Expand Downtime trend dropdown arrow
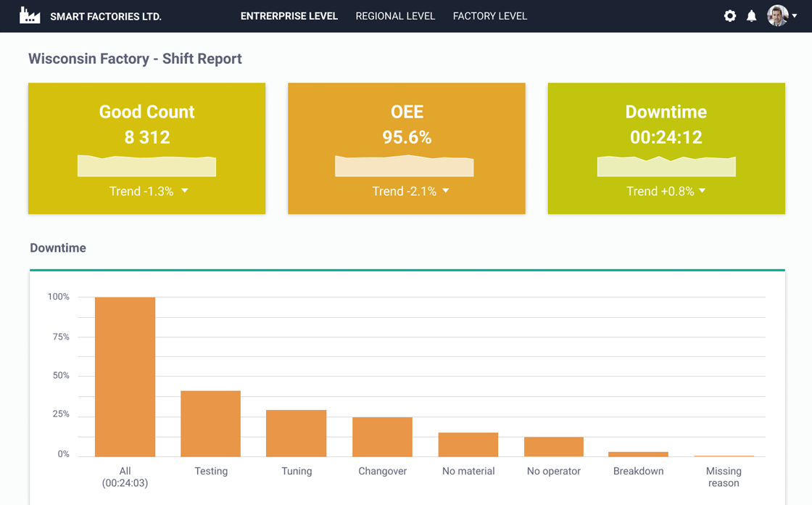The image size is (812, 505). click(x=703, y=191)
